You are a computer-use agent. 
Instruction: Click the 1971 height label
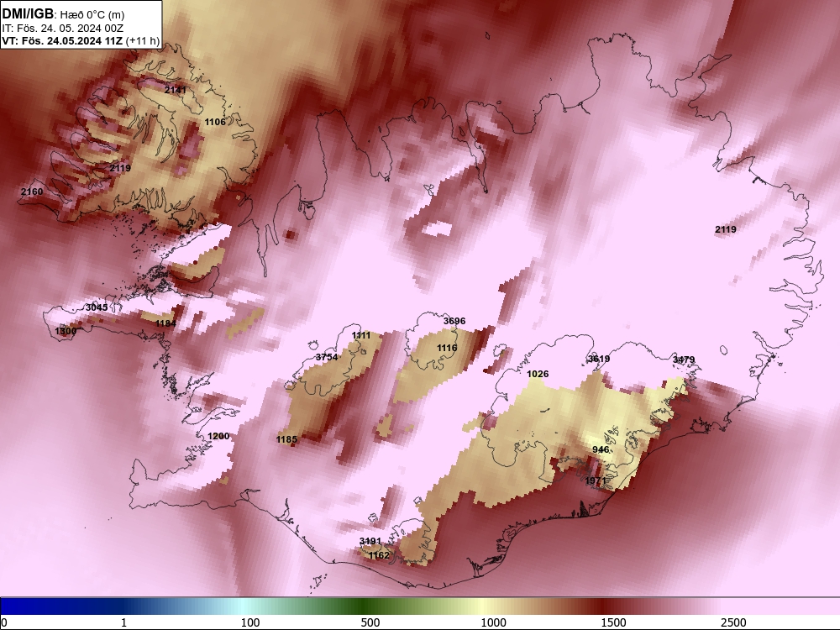(596, 481)
